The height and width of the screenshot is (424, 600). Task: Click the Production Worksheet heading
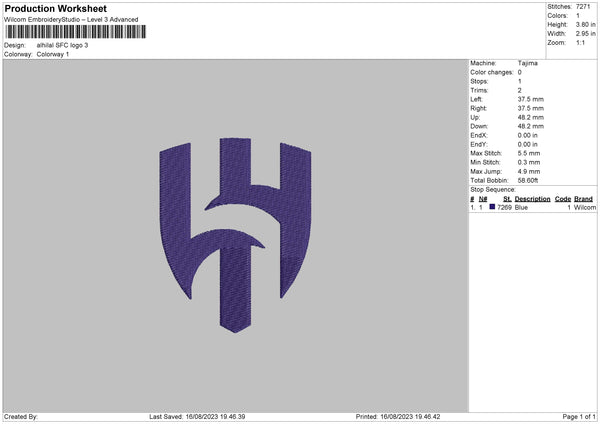click(x=56, y=9)
